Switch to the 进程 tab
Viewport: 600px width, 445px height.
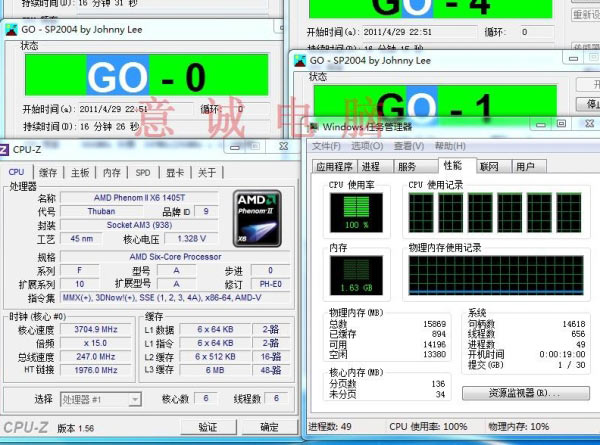point(371,166)
